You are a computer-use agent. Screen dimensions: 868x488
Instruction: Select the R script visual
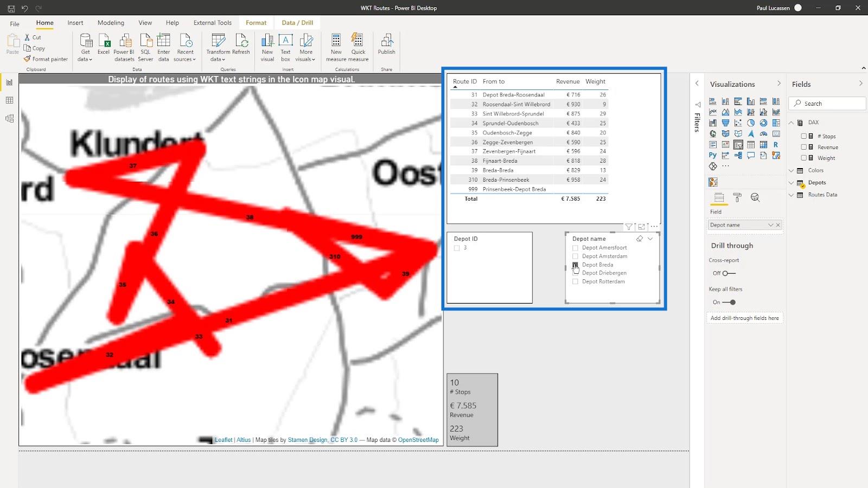tap(776, 144)
